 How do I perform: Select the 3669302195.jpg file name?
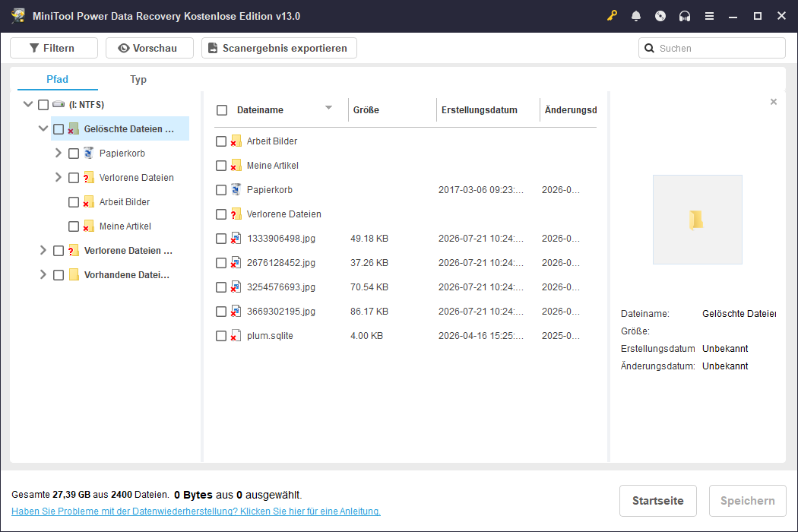coord(281,312)
